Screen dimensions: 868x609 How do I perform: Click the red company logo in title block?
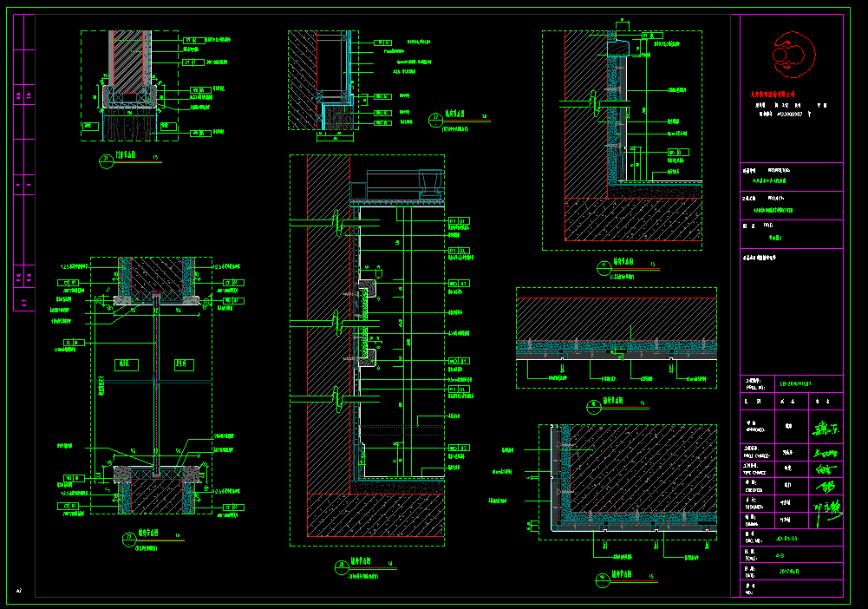pos(791,55)
